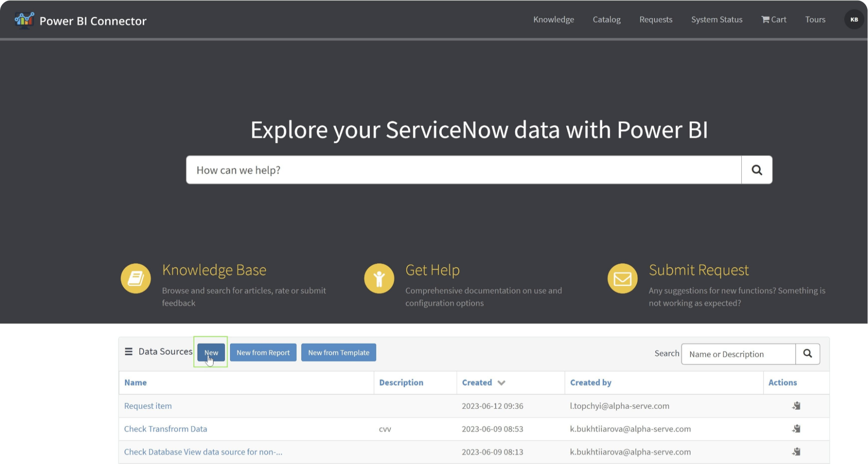
Task: Open the Requests menu item
Action: [655, 20]
